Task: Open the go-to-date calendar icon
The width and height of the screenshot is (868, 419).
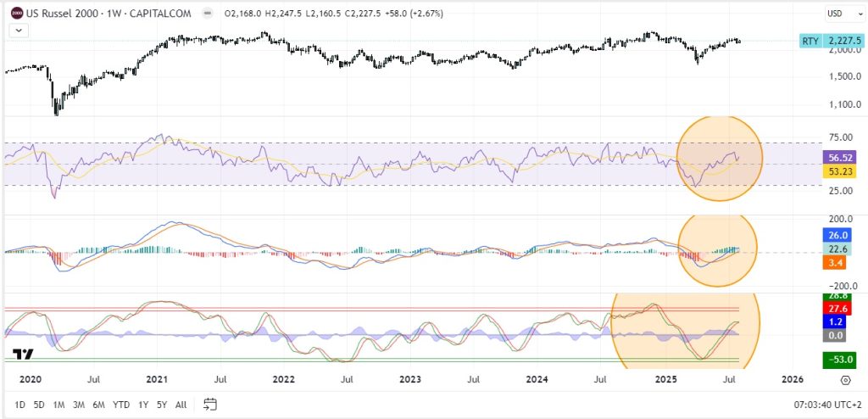Action: click(211, 405)
